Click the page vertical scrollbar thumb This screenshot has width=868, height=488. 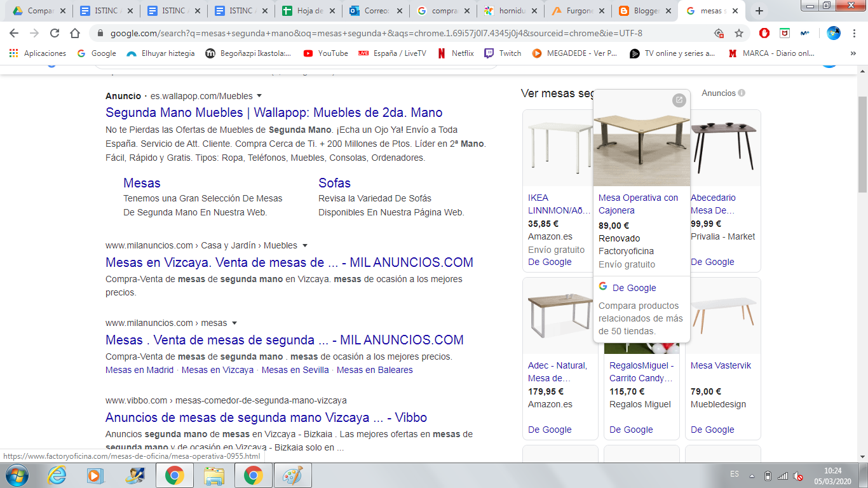pos(862,145)
